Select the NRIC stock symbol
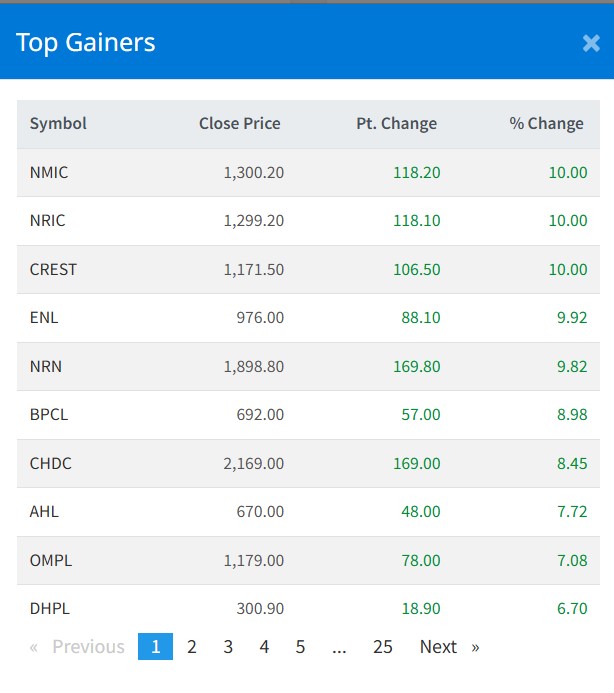Screen dimensions: 614x693 click(x=48, y=221)
